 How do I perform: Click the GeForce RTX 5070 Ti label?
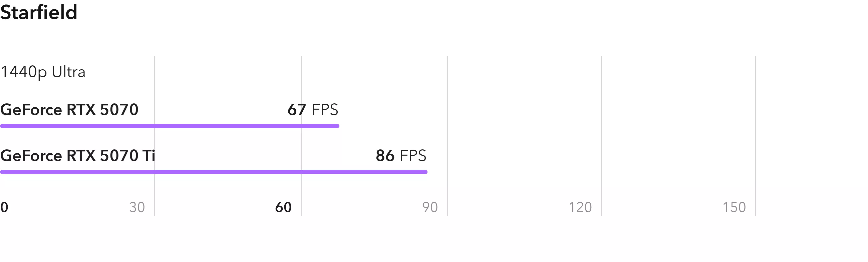[x=77, y=156]
